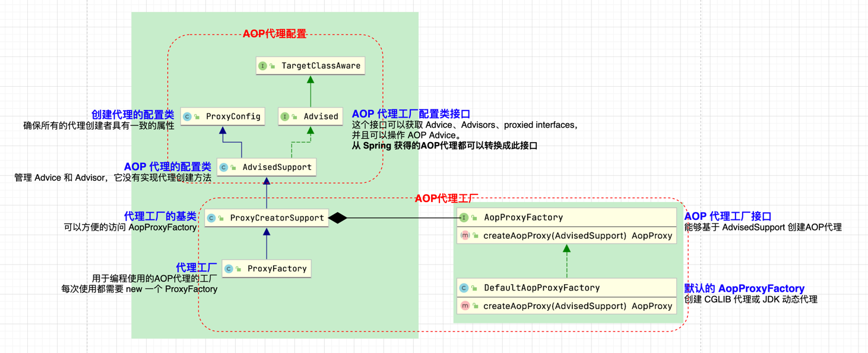
Task: Click the class icon for DefaultAopProxyFactory
Action: point(462,288)
